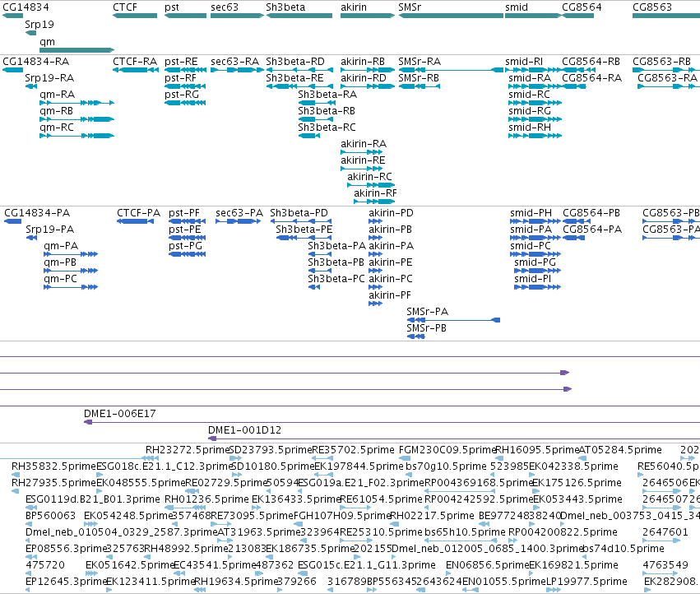Click the SMSr gene feature bar
This screenshot has width=700, height=594.
pos(451,16)
